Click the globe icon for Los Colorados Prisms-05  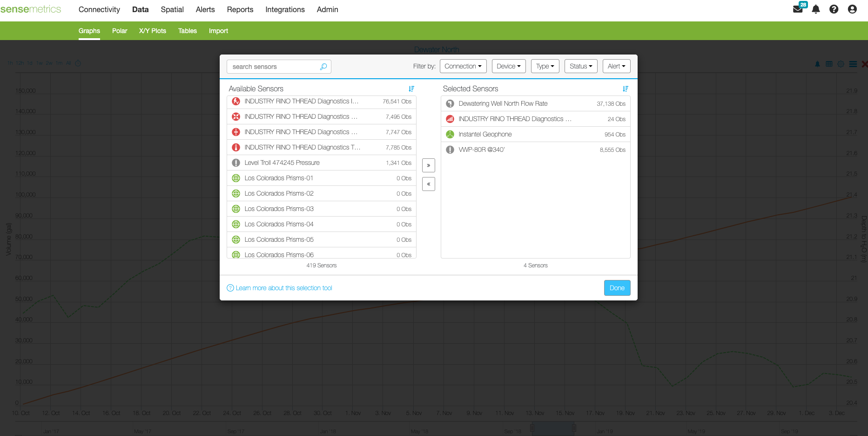236,239
